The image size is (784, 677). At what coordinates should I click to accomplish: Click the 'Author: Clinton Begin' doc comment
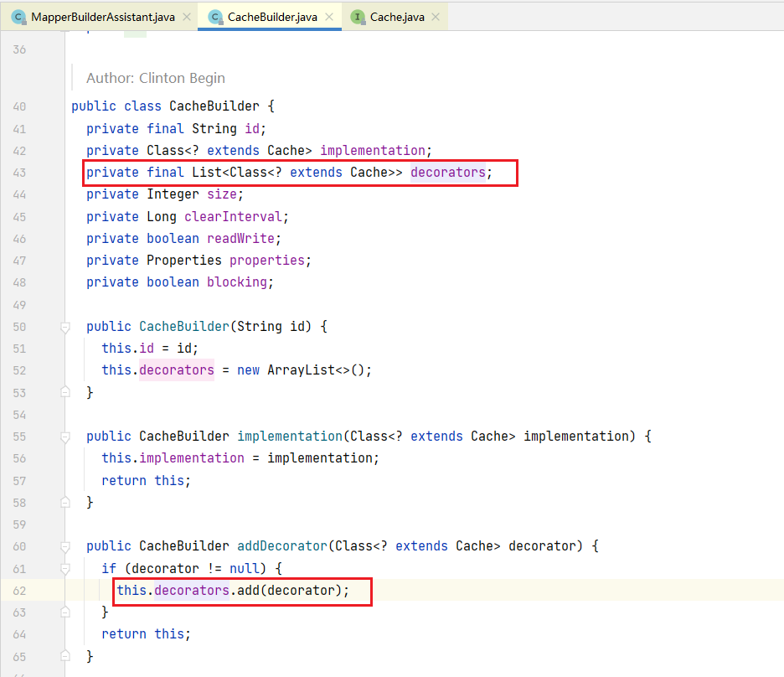(156, 78)
